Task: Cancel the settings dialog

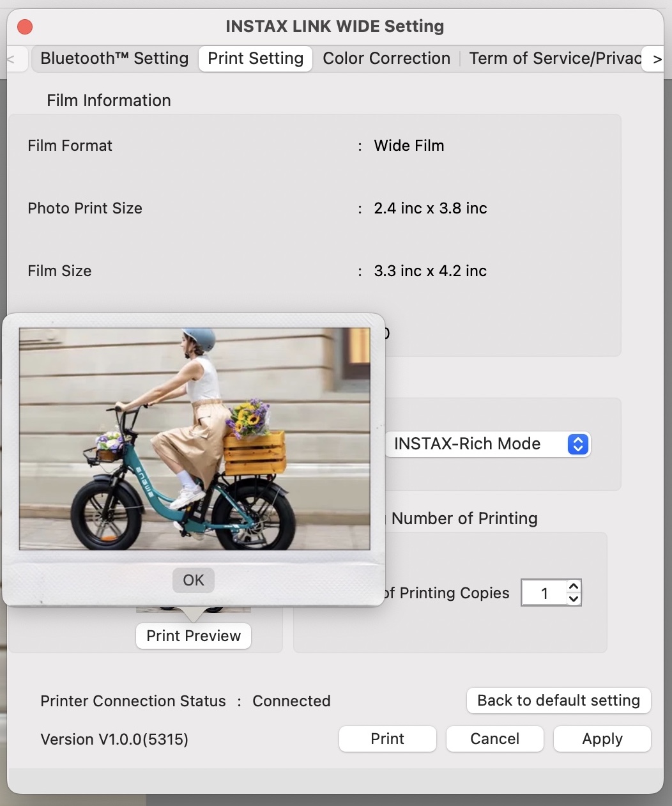Action: click(x=494, y=739)
